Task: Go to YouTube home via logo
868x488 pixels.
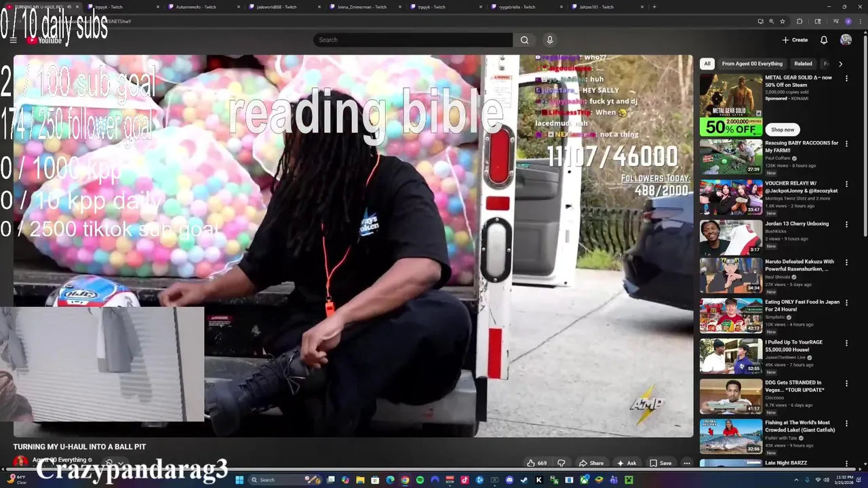Action: pos(45,41)
